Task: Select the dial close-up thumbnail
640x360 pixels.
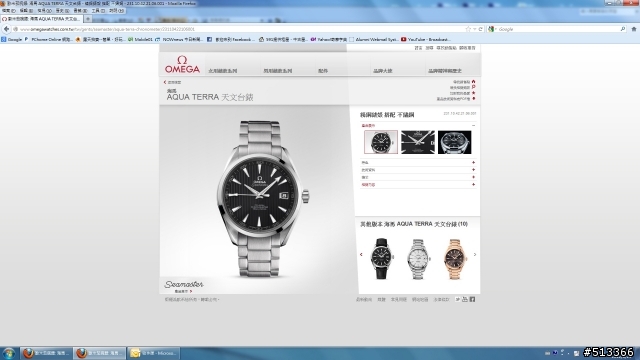Action: coord(418,142)
